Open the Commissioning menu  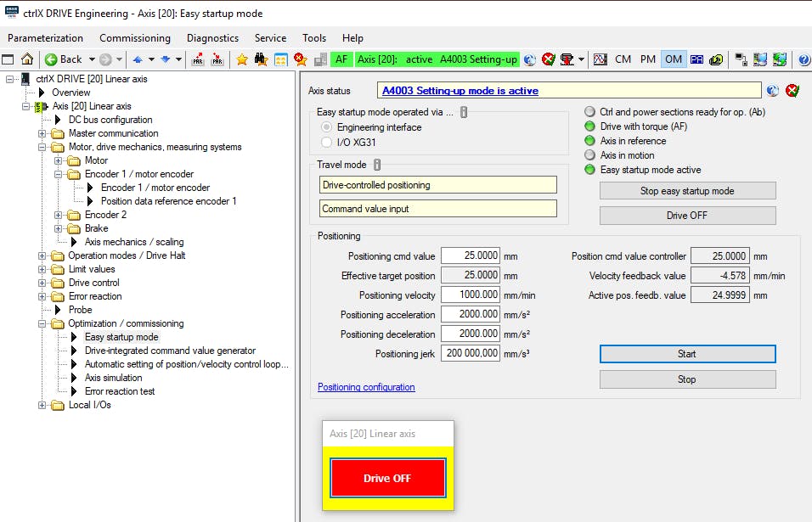click(x=135, y=38)
